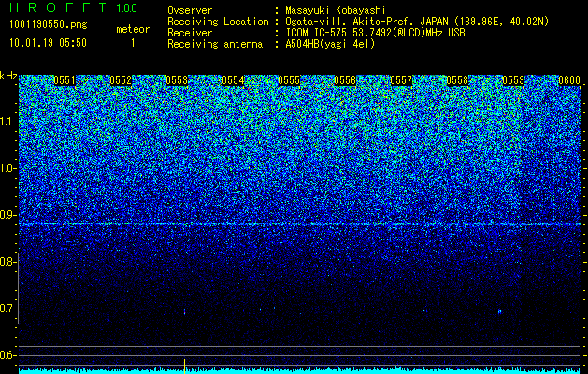Click the 0555 time marker
Screen dimensions: 588x374
[x=289, y=80]
